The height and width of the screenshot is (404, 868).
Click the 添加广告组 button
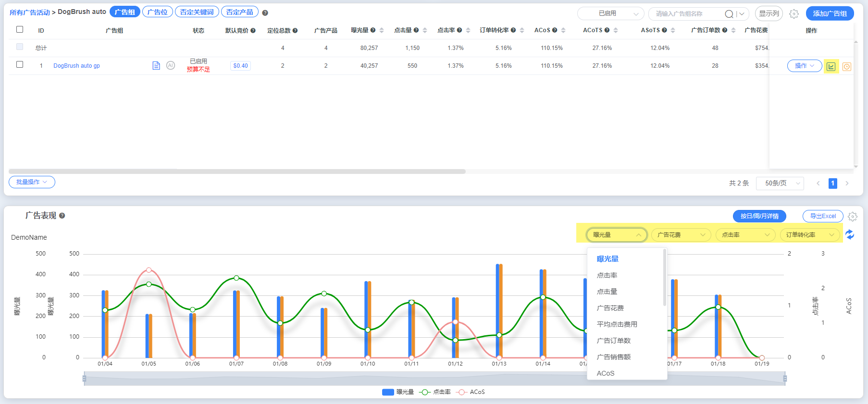[830, 13]
